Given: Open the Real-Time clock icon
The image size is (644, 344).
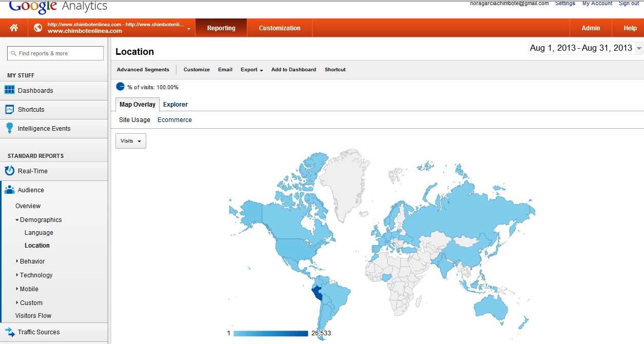Looking at the screenshot, I should (9, 171).
